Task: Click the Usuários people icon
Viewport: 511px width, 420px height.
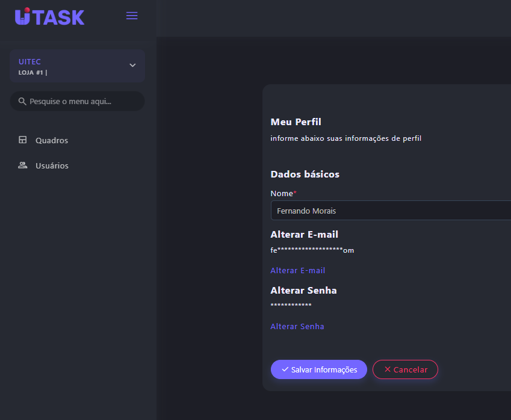Action: (23, 165)
